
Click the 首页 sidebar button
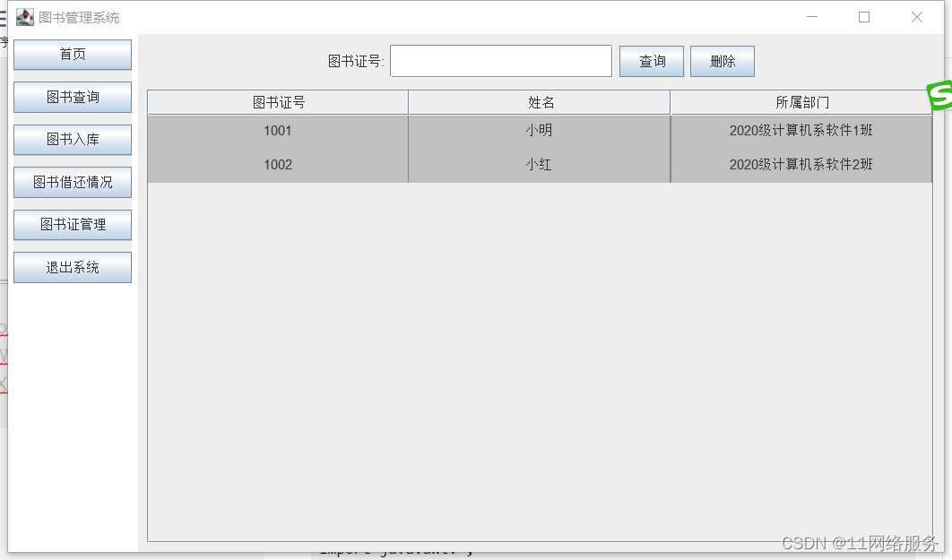click(x=73, y=55)
